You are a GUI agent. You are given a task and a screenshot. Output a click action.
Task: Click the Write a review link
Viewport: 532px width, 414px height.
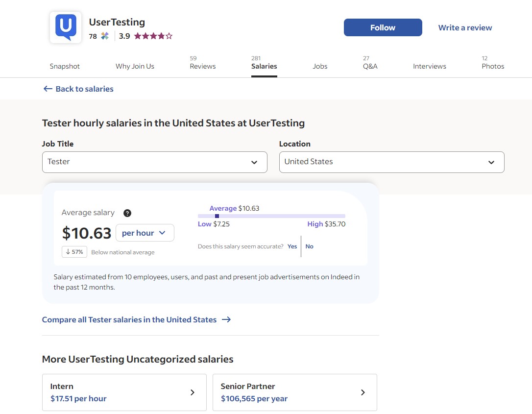pos(465,28)
